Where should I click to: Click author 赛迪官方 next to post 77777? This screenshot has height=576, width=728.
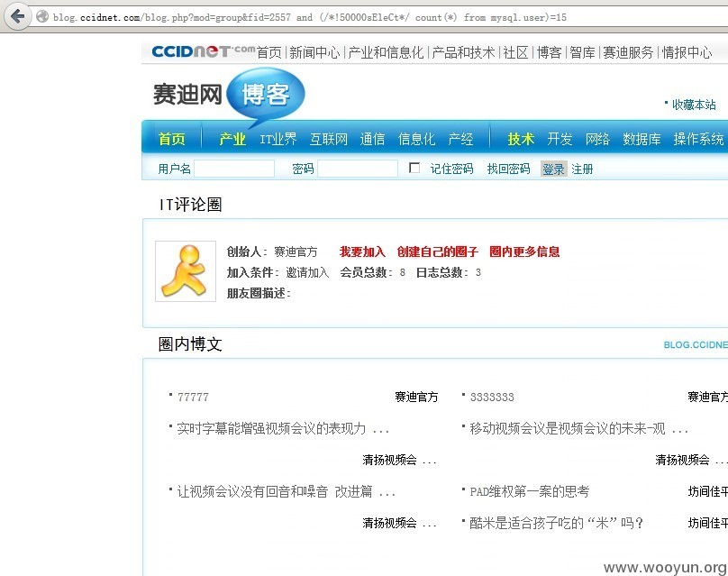tap(416, 397)
